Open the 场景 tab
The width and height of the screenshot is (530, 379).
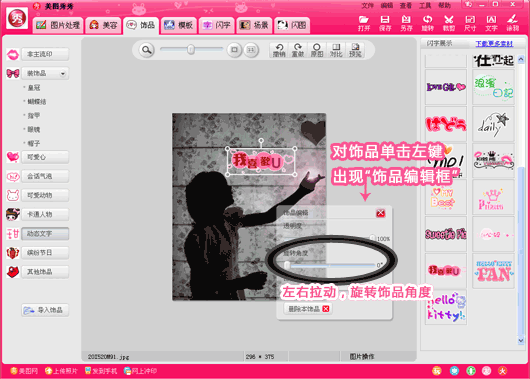click(254, 25)
